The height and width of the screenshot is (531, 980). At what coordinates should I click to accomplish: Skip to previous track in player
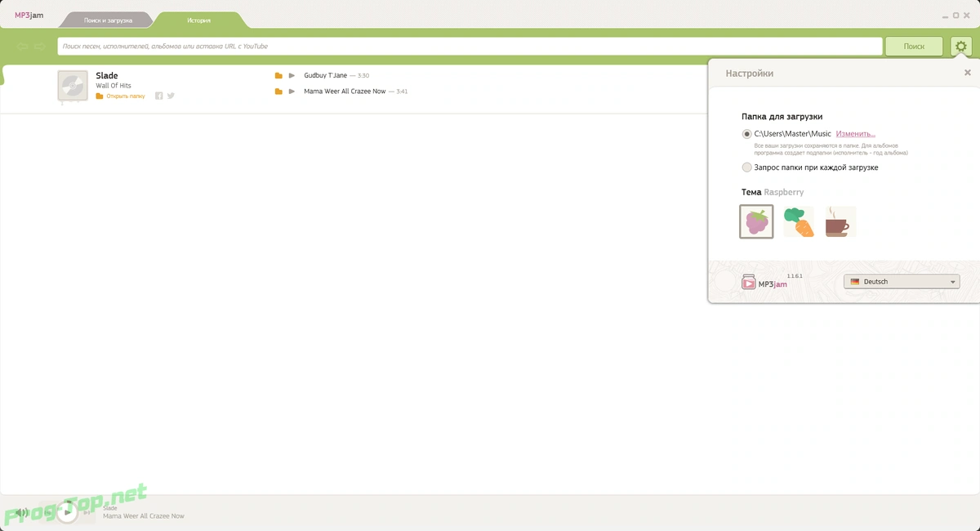(x=48, y=512)
